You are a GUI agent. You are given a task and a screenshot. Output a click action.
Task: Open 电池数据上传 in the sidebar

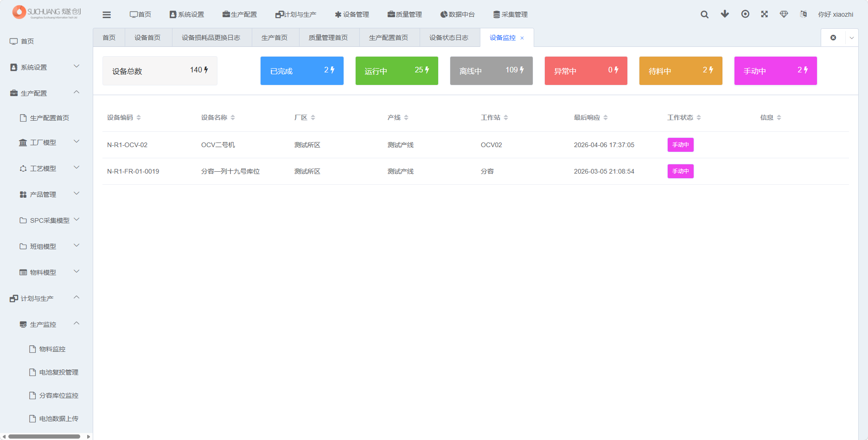[46, 419]
